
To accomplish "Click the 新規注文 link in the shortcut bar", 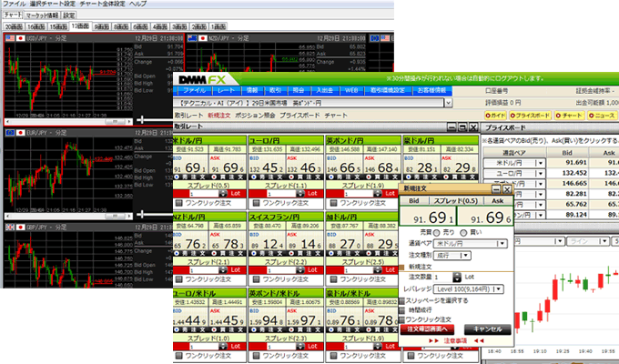I will click(219, 116).
